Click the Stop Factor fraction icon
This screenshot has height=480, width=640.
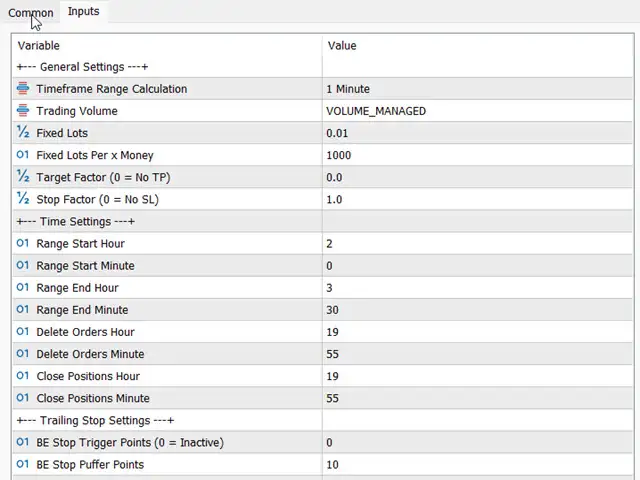point(23,199)
